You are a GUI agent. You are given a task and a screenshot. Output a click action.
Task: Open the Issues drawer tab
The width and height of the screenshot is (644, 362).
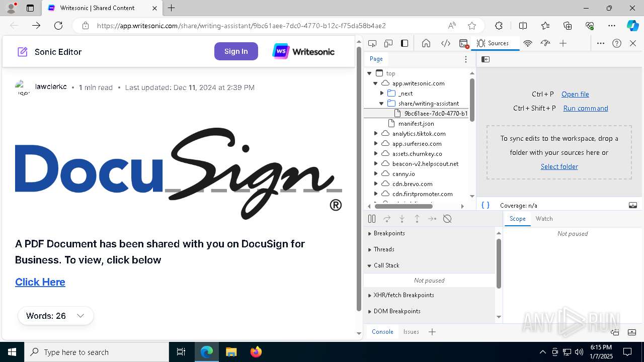point(411,332)
